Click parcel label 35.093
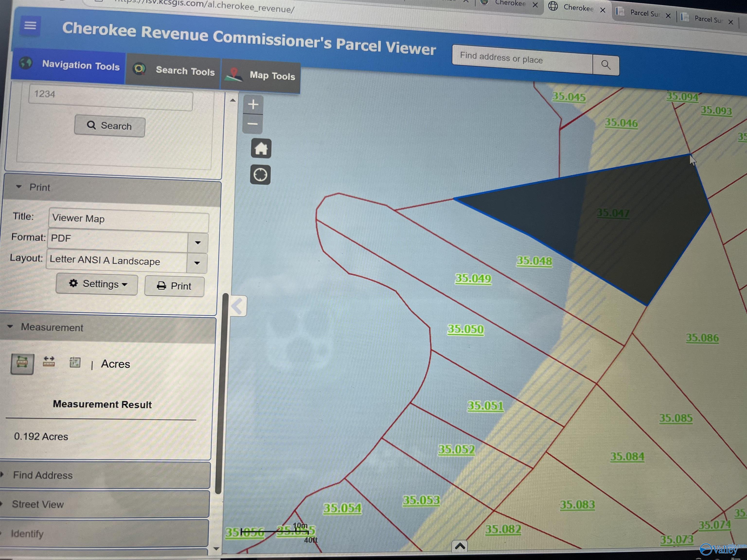Image resolution: width=747 pixels, height=560 pixels. click(716, 110)
